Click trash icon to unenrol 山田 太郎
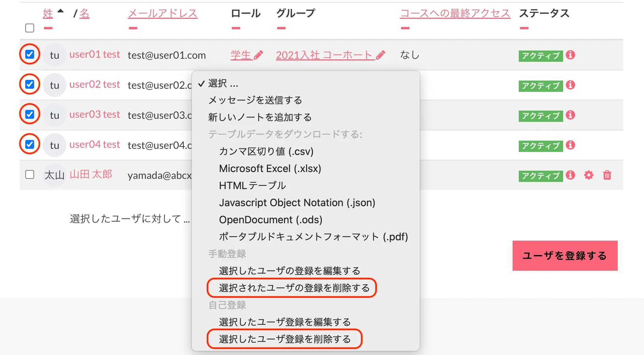The width and height of the screenshot is (644, 355). (x=607, y=175)
